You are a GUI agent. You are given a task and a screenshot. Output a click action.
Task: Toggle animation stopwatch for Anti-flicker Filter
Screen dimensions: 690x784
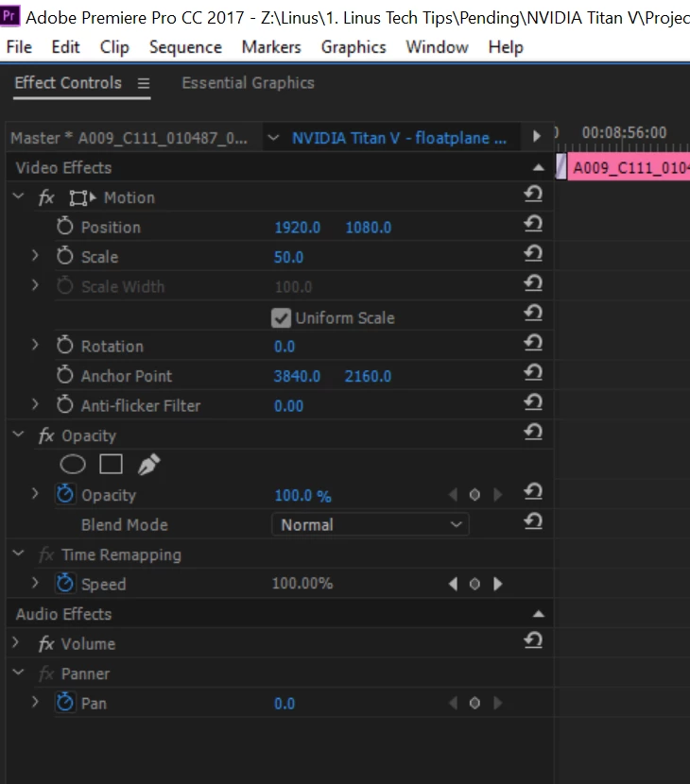click(x=64, y=404)
